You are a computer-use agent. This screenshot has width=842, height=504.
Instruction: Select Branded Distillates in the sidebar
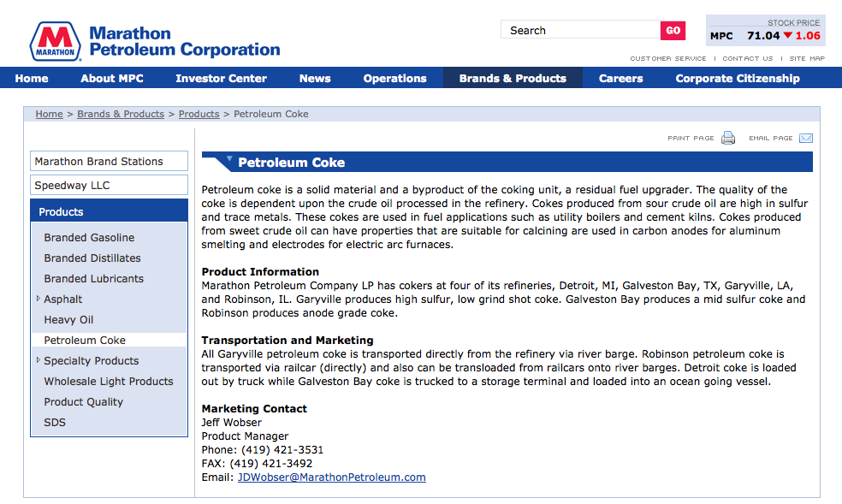coord(92,258)
